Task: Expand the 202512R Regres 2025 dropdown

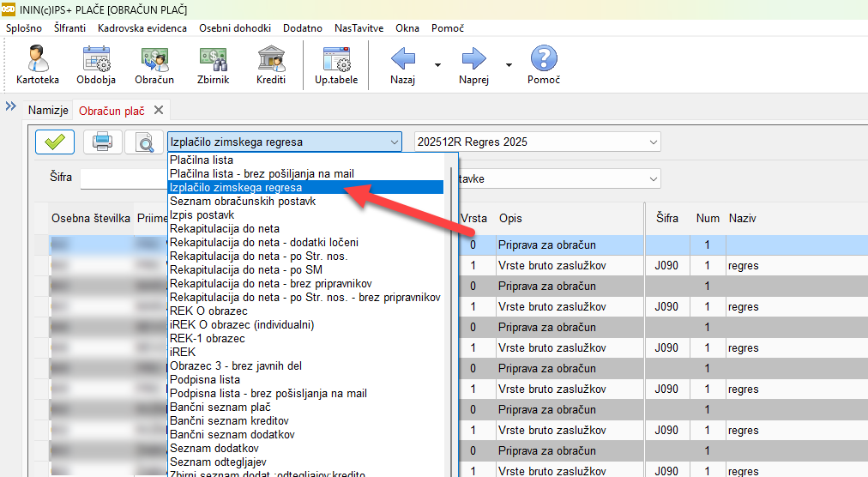Action: 653,142
